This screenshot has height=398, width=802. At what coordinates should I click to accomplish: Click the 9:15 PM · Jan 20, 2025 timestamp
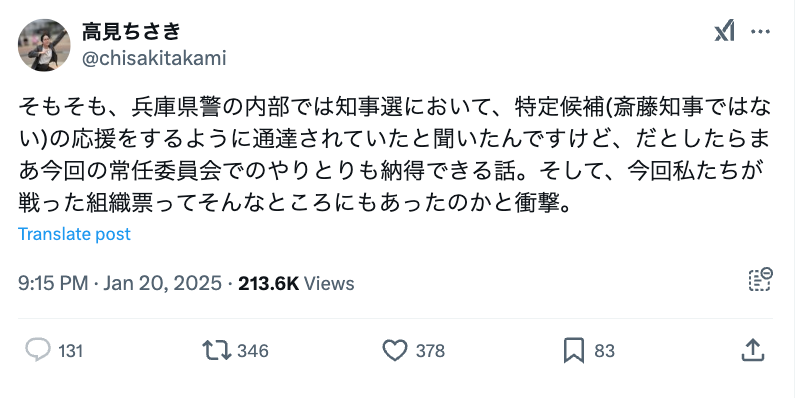(x=120, y=283)
